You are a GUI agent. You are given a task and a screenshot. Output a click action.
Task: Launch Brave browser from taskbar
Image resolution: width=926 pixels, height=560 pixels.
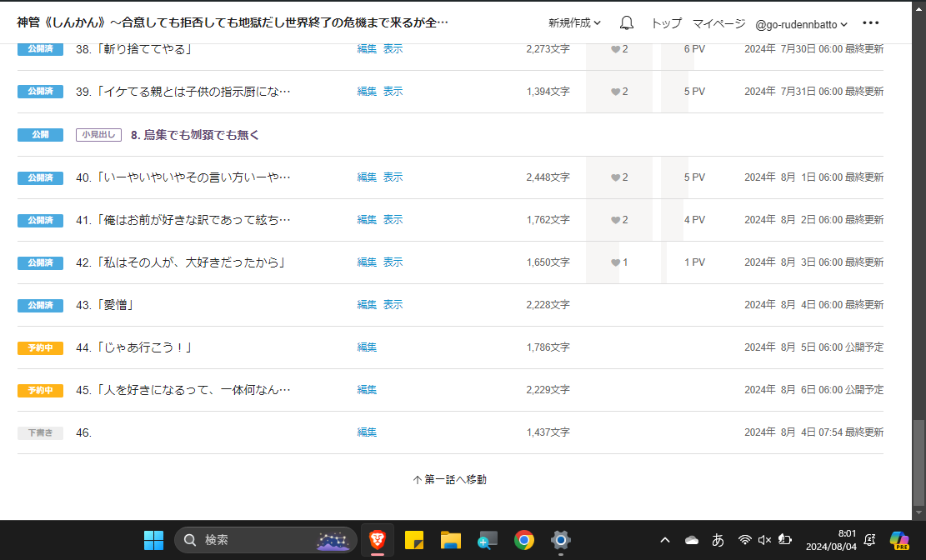coord(377,540)
